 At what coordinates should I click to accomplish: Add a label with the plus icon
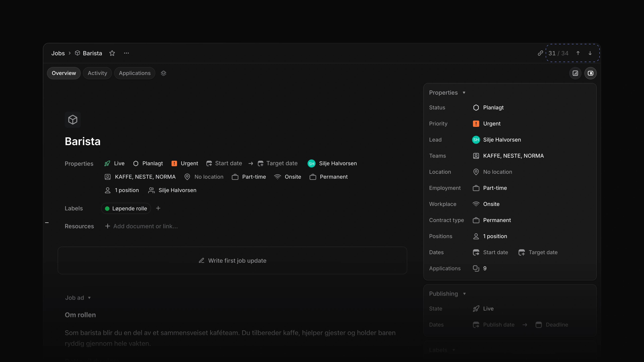158,208
